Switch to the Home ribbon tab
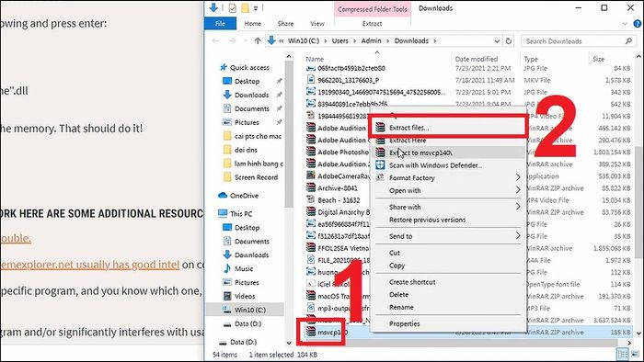This screenshot has width=644, height=362. pyautogui.click(x=253, y=23)
